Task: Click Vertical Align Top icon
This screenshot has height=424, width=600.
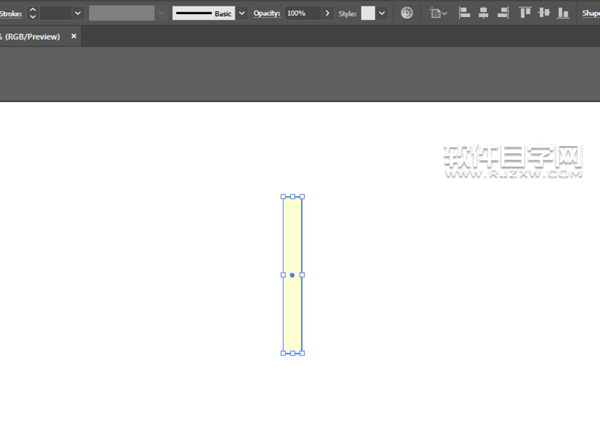Action: coord(525,13)
